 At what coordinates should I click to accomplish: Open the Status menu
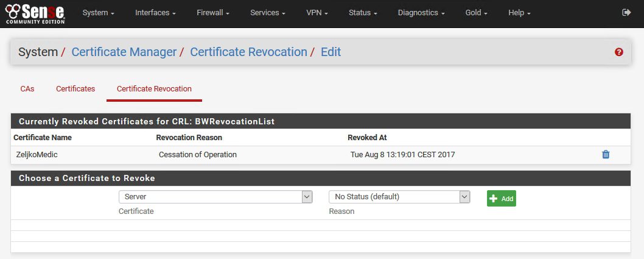(x=363, y=13)
